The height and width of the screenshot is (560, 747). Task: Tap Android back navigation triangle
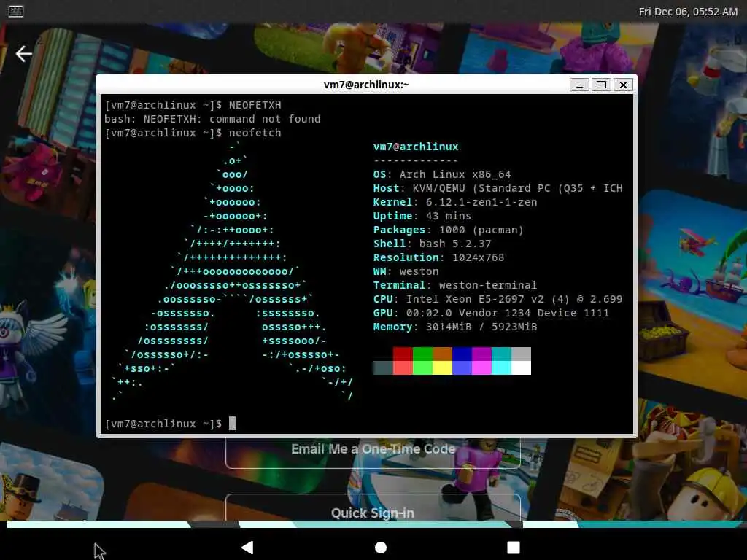tap(247, 547)
